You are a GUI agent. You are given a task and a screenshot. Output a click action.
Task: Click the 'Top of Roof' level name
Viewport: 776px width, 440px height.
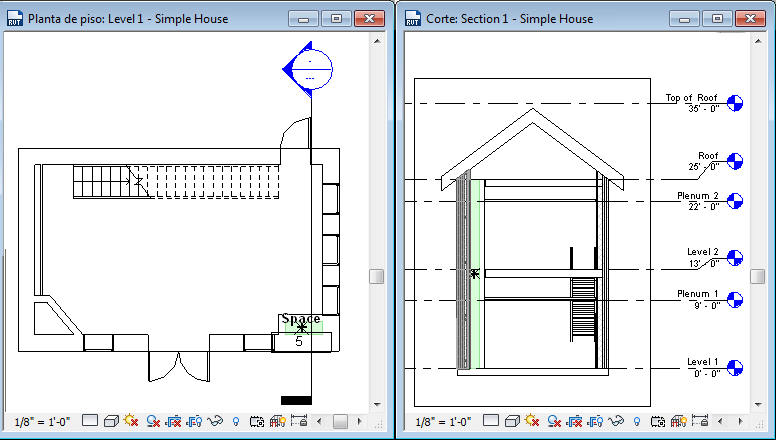691,98
